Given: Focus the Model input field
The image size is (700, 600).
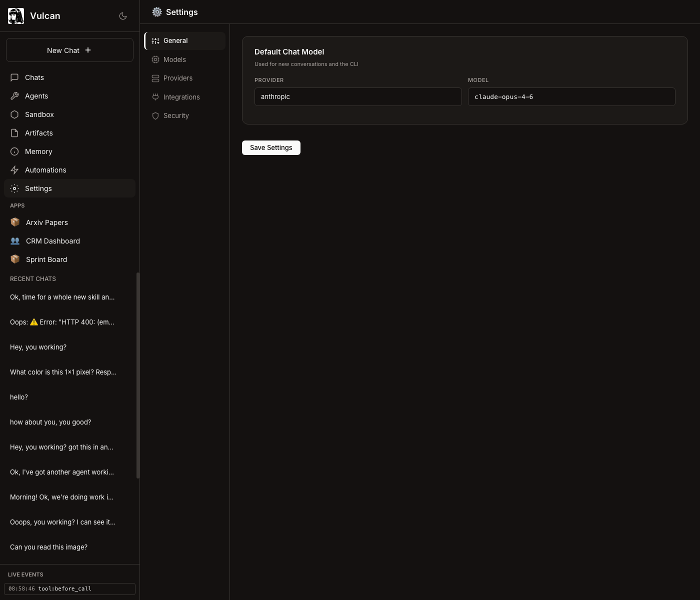Looking at the screenshot, I should click(571, 97).
